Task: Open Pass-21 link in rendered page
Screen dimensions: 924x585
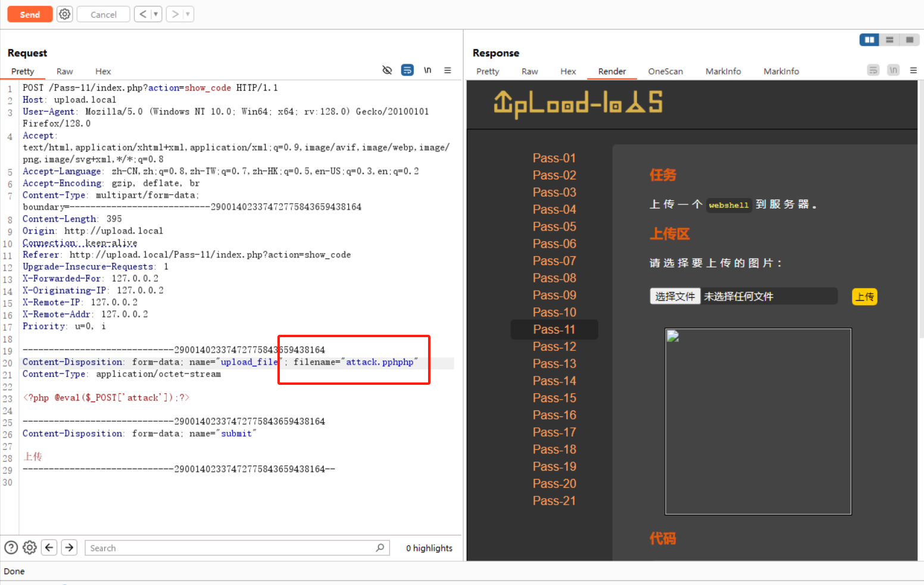Action: [x=554, y=501]
